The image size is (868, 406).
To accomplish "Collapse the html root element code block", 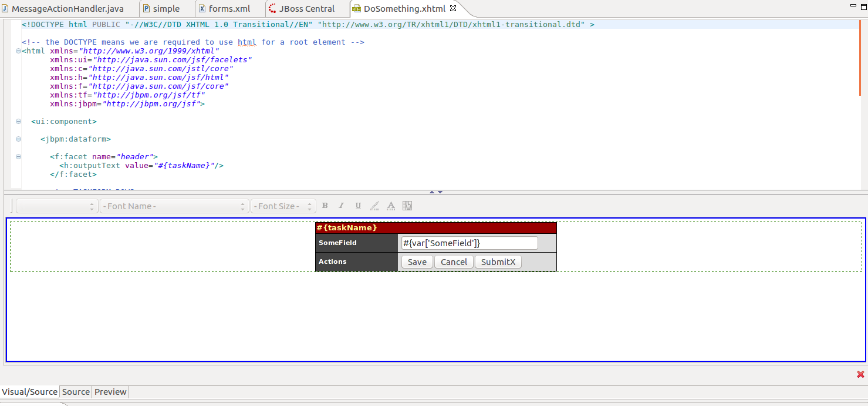I will pos(18,51).
